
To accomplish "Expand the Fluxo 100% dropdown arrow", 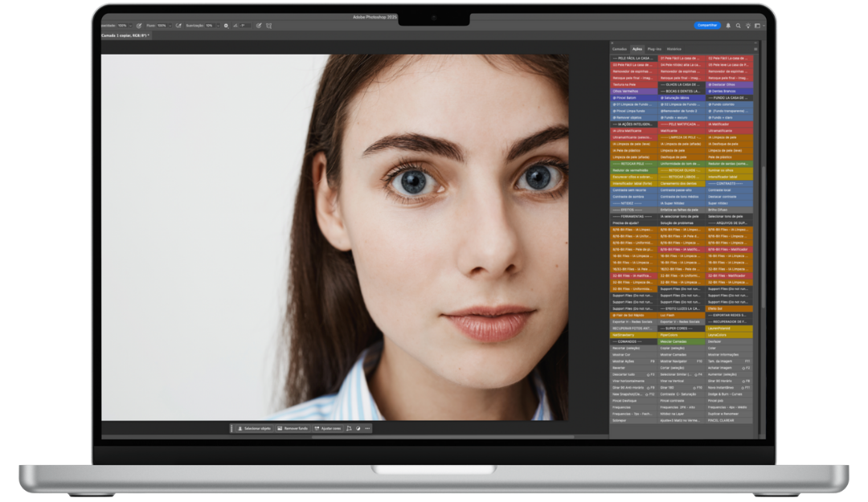I will click(x=171, y=26).
